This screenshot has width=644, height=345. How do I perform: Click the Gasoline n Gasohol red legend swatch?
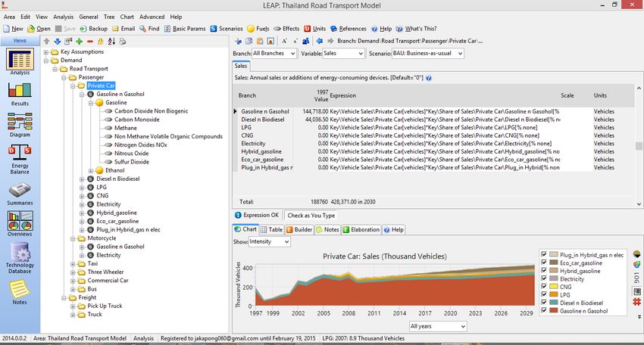click(553, 310)
